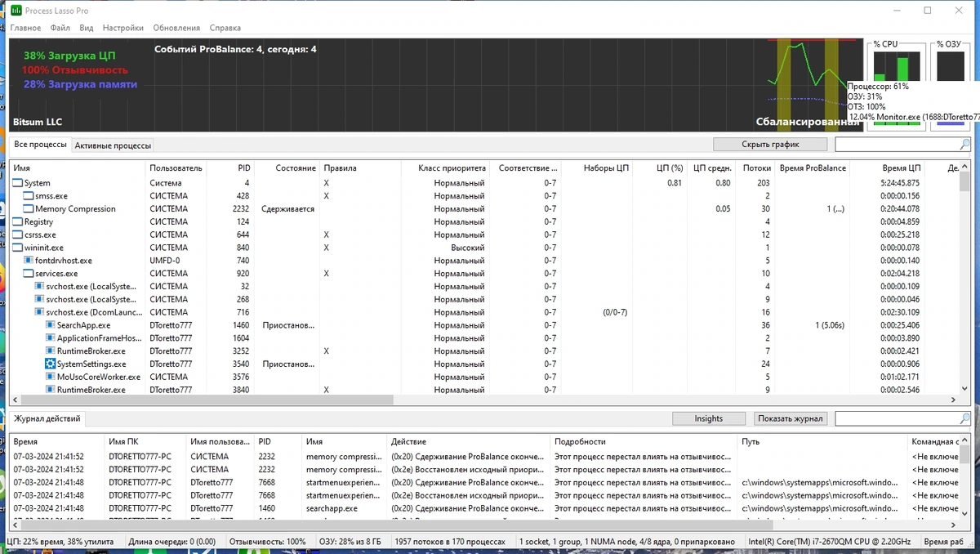Click the fontdrvhost.exe process icon

(x=29, y=261)
